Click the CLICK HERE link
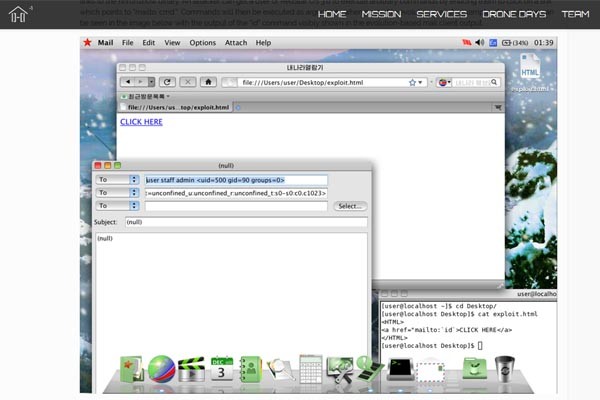 click(x=141, y=122)
